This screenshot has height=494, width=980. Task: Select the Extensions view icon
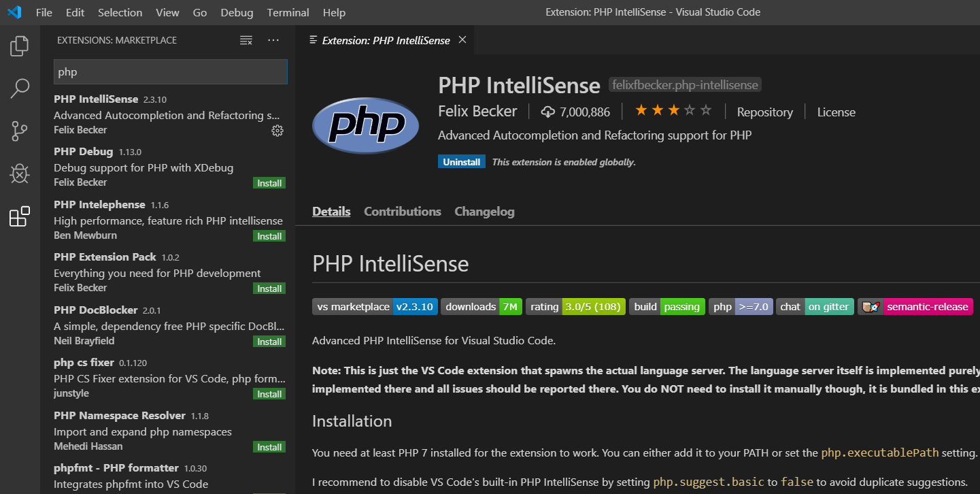(x=20, y=216)
